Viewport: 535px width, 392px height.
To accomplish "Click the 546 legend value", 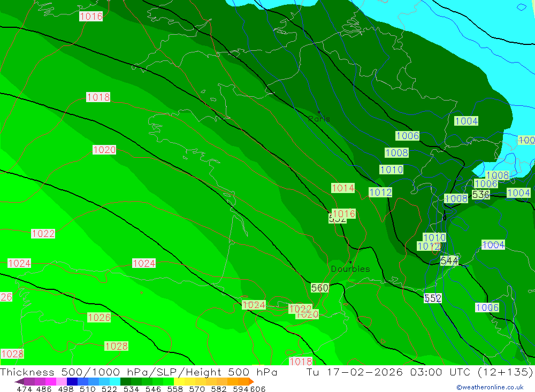I will 153,389.
